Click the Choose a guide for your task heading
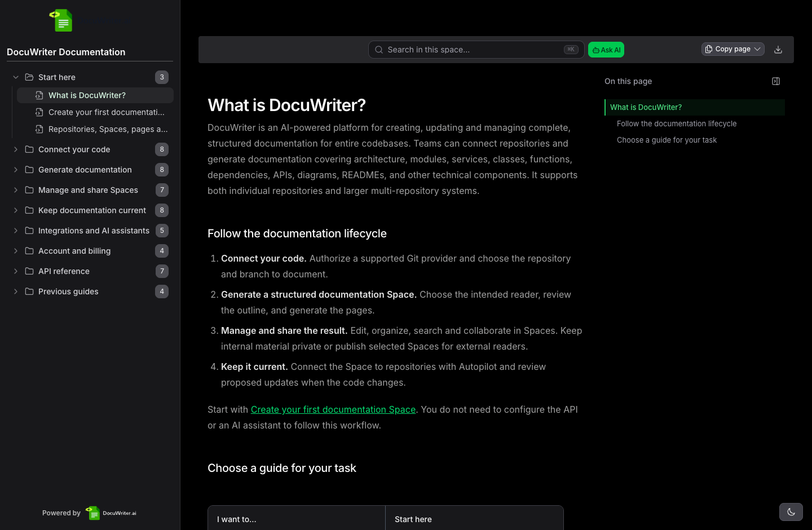 click(282, 468)
